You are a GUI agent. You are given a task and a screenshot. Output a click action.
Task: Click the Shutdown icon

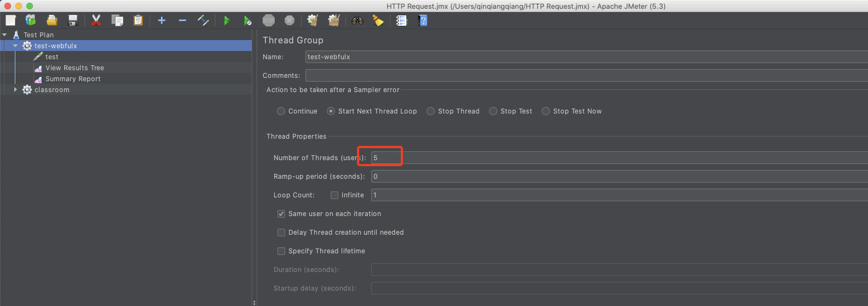click(290, 20)
